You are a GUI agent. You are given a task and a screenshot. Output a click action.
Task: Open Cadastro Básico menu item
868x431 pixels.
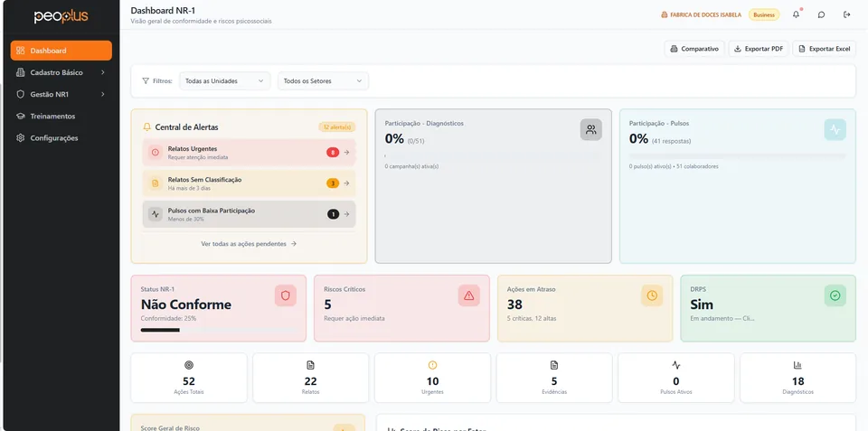[61, 72]
